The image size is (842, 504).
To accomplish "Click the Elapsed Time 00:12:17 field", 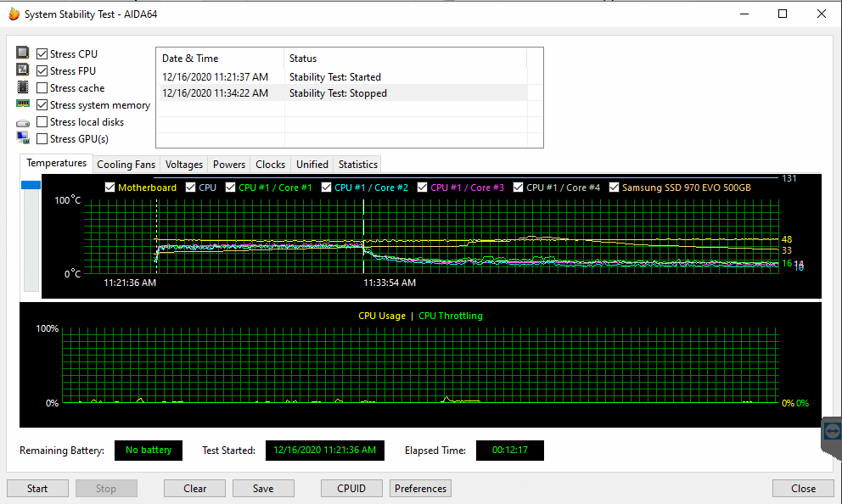I will click(x=509, y=451).
